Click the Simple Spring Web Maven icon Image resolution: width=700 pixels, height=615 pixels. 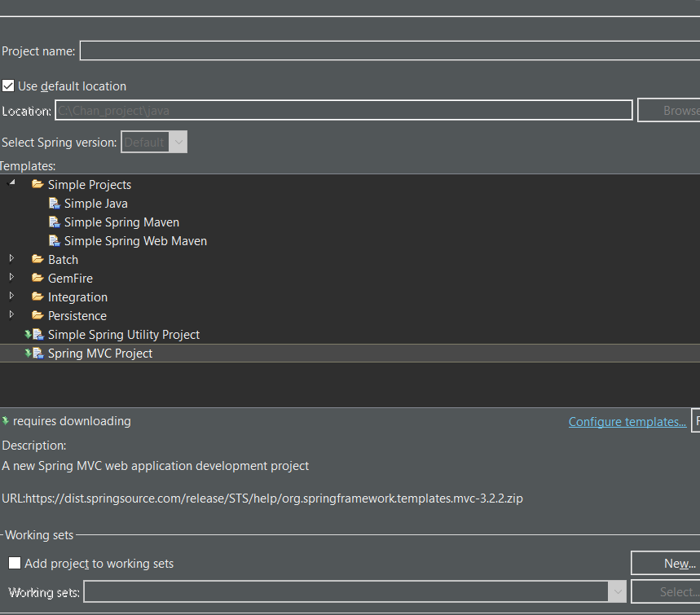tap(54, 241)
